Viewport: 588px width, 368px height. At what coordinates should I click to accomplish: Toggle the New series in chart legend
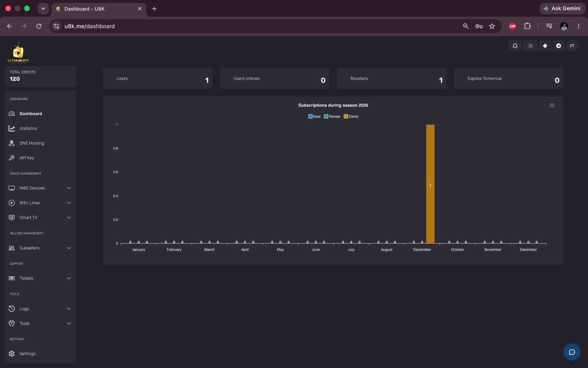click(x=315, y=116)
